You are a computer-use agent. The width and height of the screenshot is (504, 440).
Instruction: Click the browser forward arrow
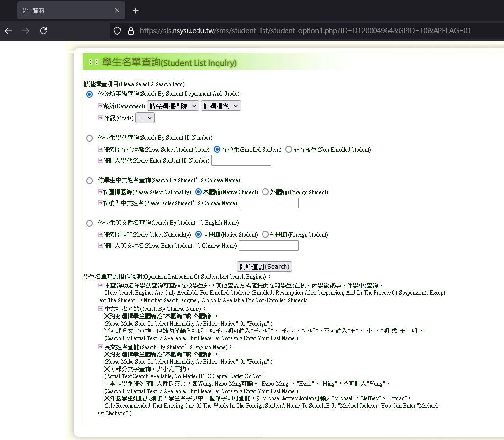pyautogui.click(x=26, y=31)
